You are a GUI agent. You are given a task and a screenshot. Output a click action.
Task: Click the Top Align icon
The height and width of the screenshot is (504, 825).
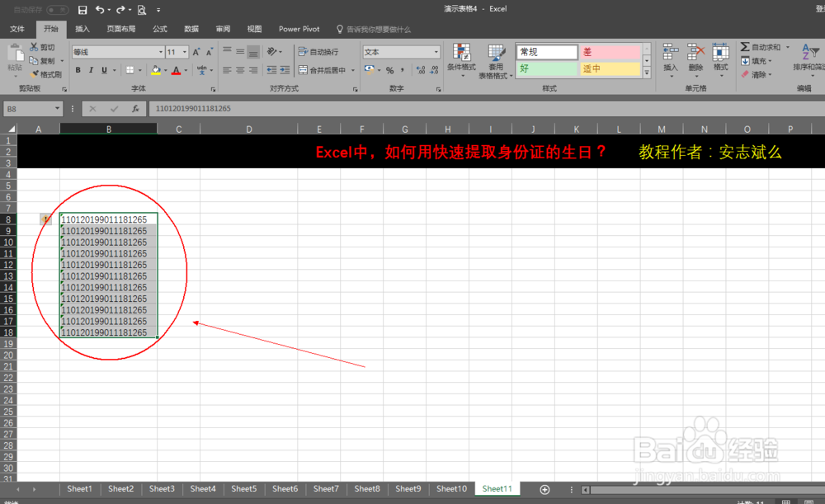tap(227, 51)
